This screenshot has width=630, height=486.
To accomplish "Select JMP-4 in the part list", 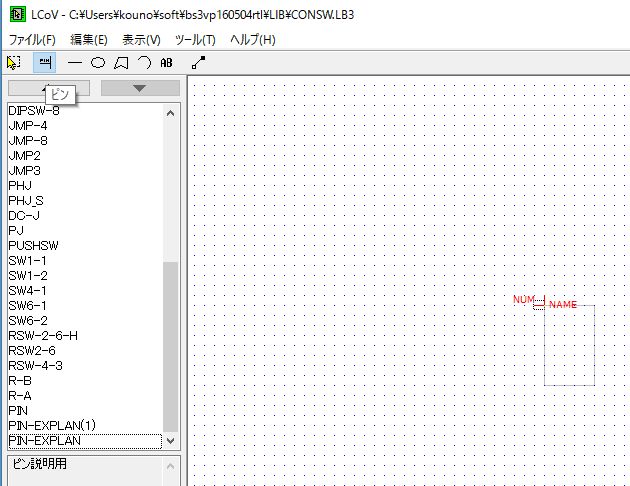I will coord(85,126).
